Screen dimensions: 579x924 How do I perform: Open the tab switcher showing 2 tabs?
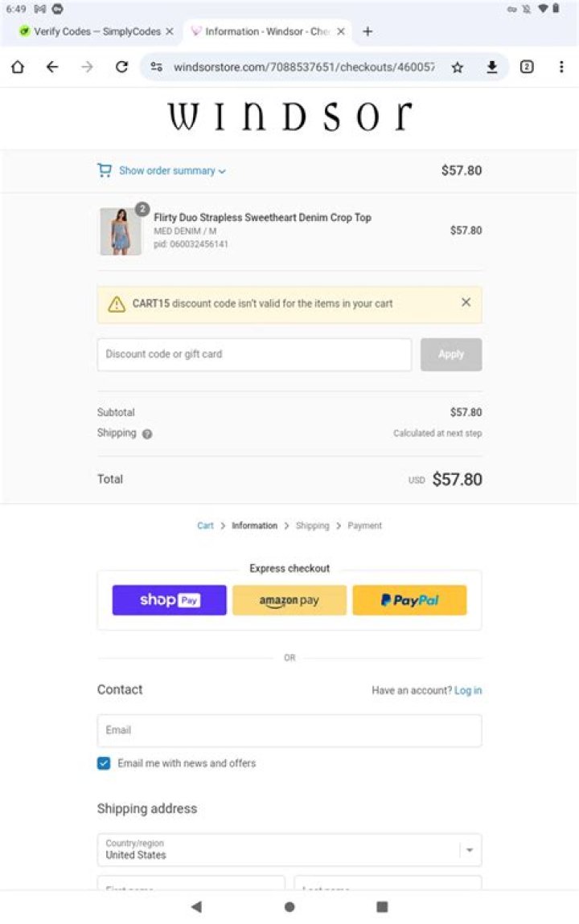[x=527, y=67]
